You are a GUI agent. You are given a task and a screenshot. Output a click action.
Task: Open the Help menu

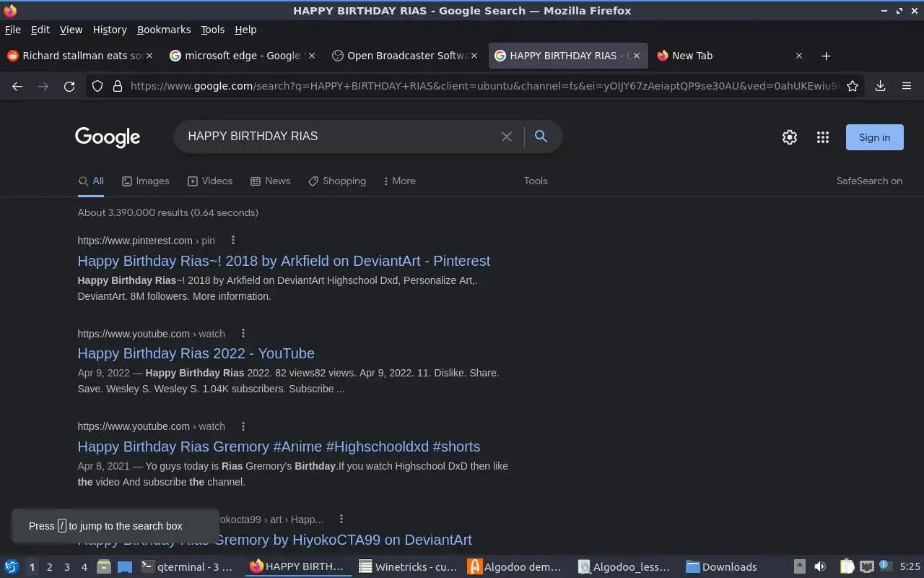point(245,30)
